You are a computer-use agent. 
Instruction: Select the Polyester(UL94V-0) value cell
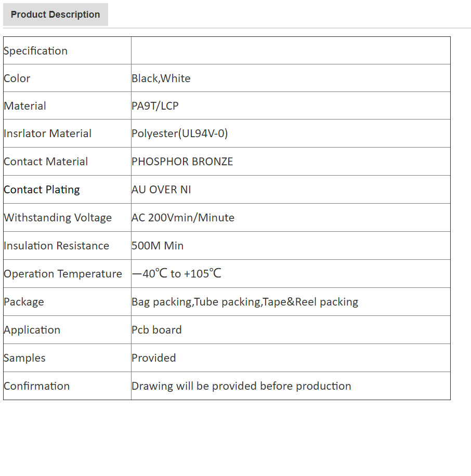(x=180, y=134)
